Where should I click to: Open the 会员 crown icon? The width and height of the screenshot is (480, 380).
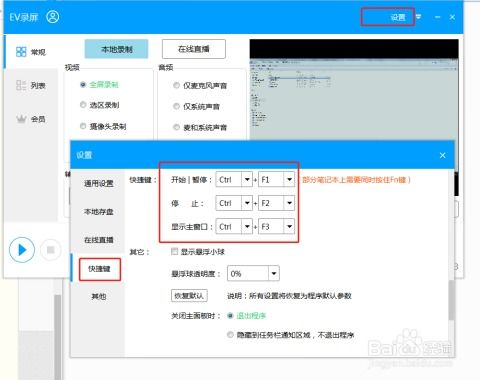point(21,119)
